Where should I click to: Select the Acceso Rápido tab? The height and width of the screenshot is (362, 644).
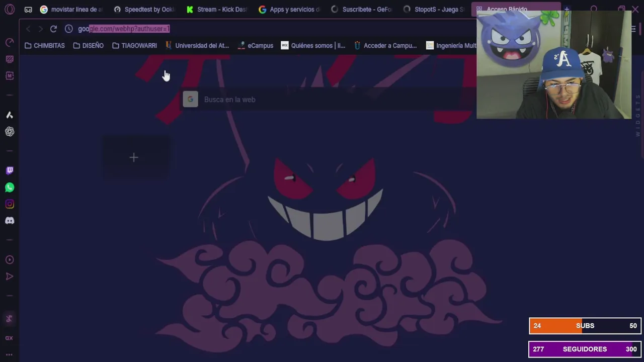tap(516, 10)
